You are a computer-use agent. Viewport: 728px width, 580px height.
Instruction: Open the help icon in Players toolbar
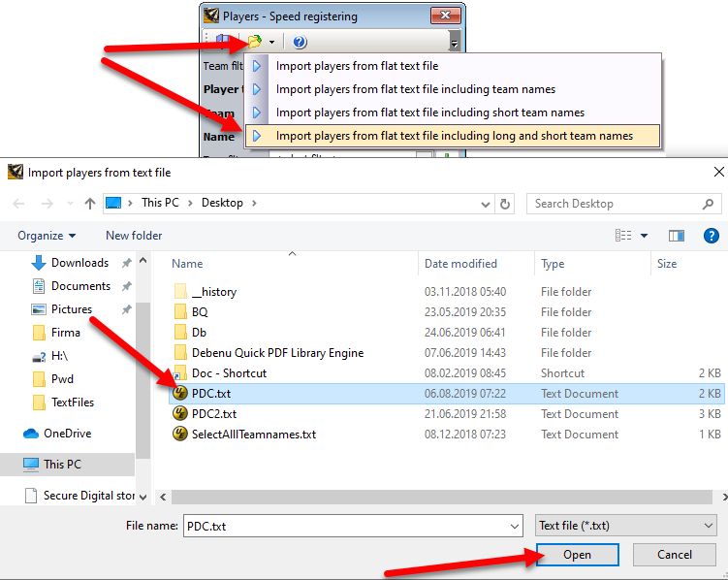coord(300,42)
